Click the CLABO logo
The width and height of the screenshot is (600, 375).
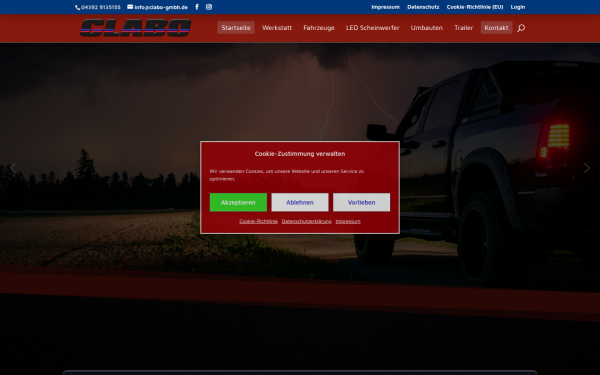click(135, 28)
